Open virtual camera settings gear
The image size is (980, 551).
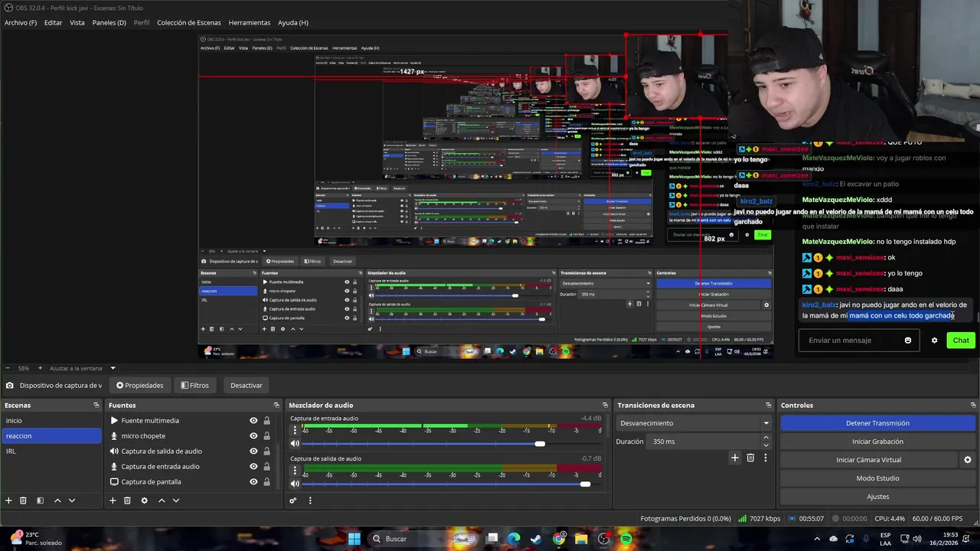click(968, 460)
